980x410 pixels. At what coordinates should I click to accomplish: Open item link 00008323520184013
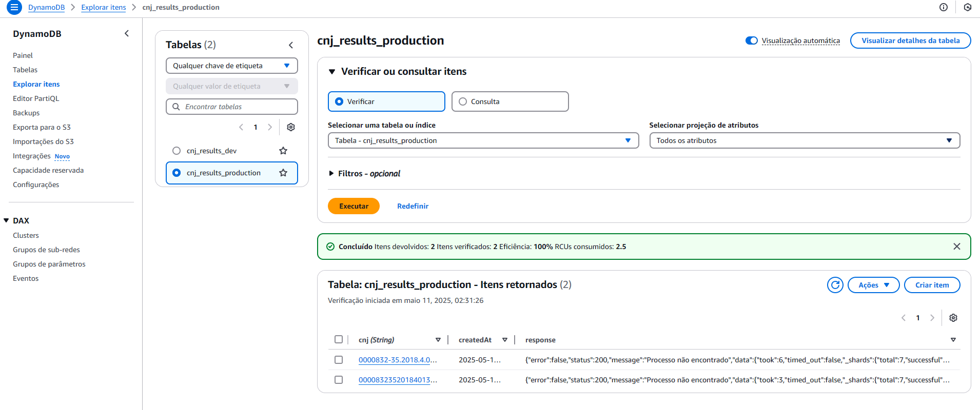[x=398, y=380]
